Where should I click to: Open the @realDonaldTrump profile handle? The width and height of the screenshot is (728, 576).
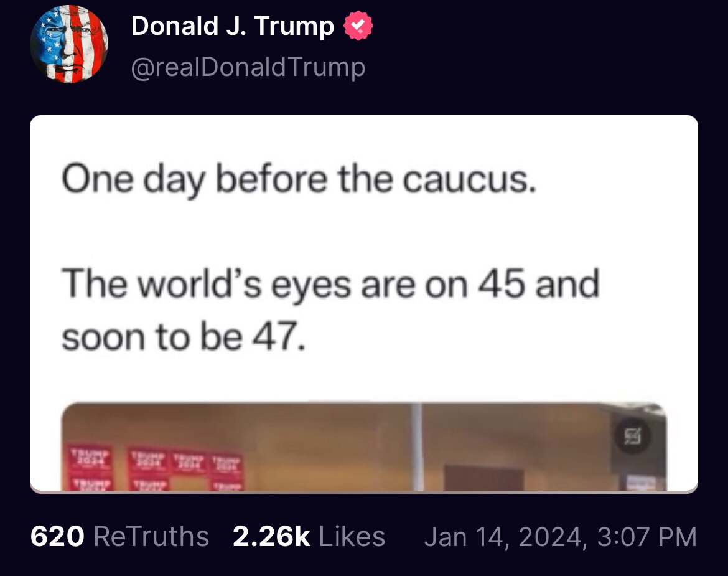pos(247,67)
